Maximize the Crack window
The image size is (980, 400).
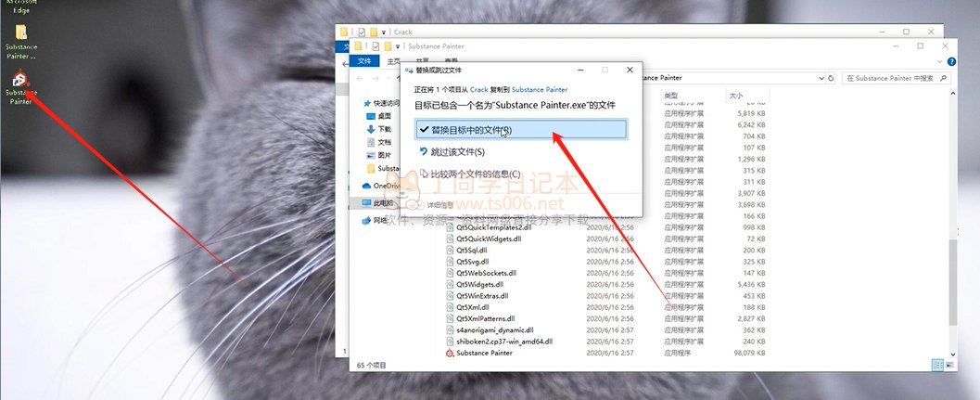[x=906, y=32]
